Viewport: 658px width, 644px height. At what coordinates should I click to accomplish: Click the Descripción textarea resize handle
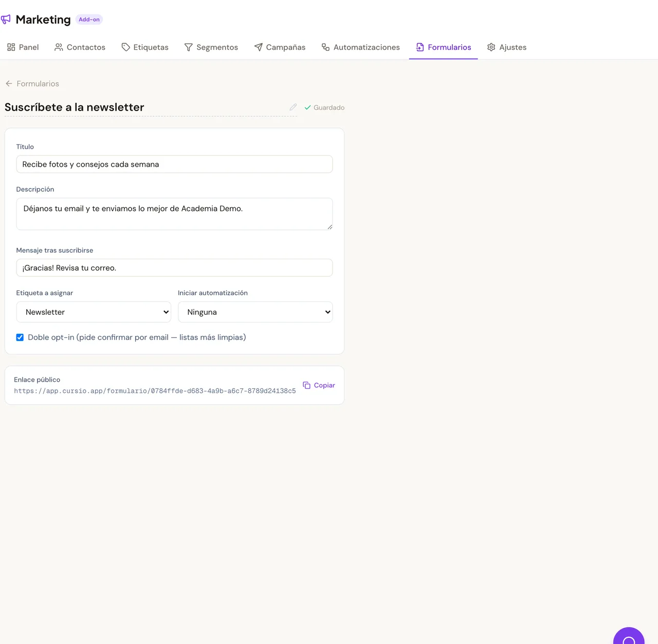330,227
